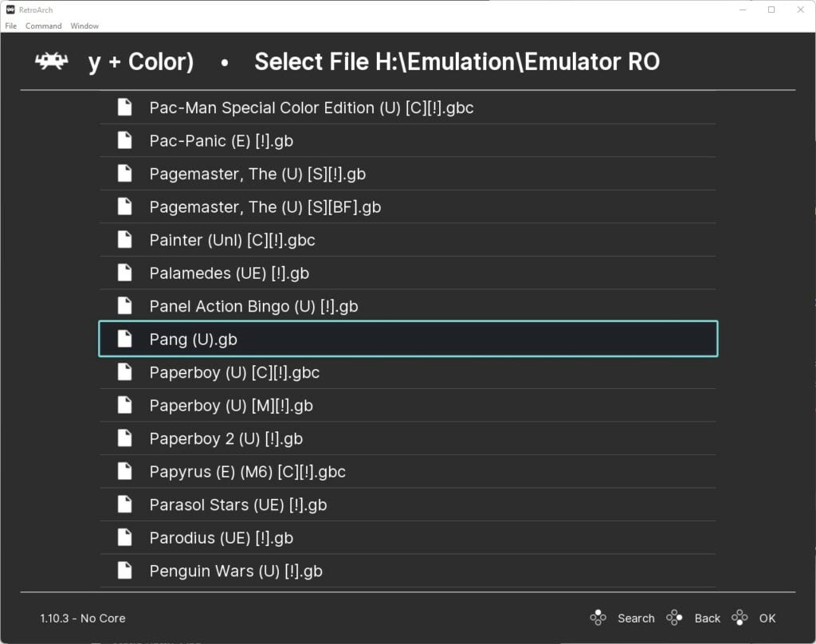
Task: Open the Command menu
Action: pos(43,26)
